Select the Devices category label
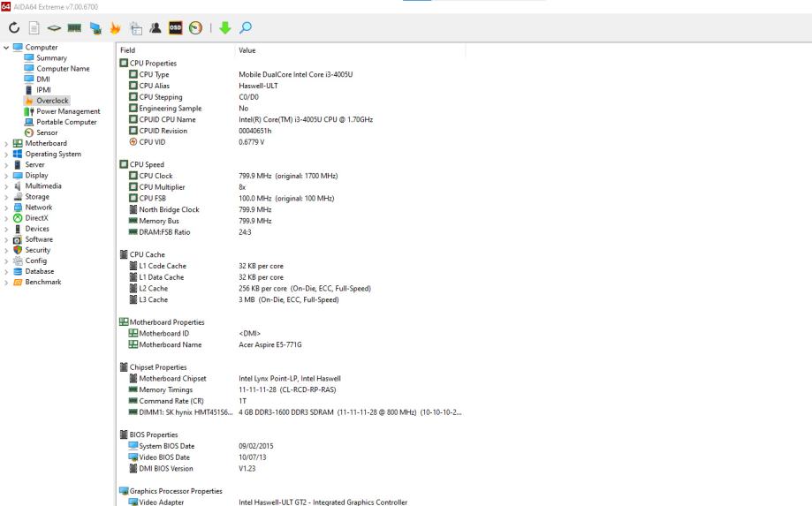Viewport: 812px width, 506px height. pyautogui.click(x=37, y=229)
